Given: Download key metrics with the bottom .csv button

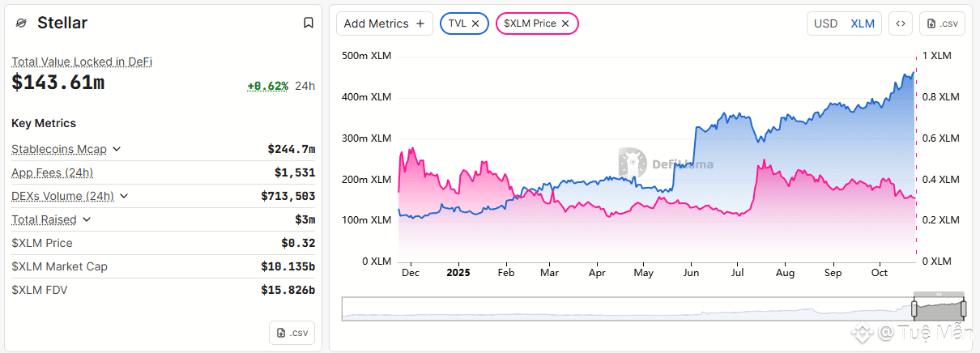Looking at the screenshot, I should tap(292, 333).
